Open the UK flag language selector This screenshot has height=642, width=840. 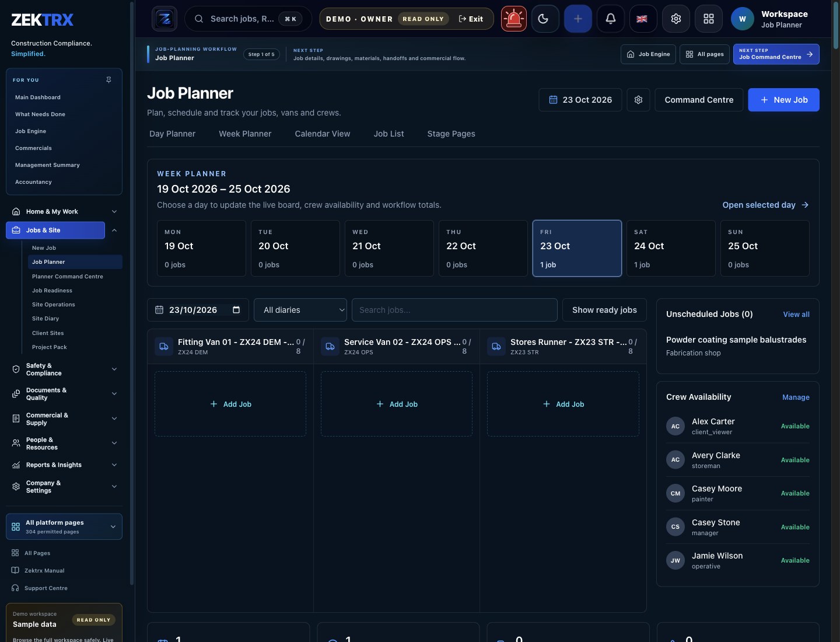(642, 19)
